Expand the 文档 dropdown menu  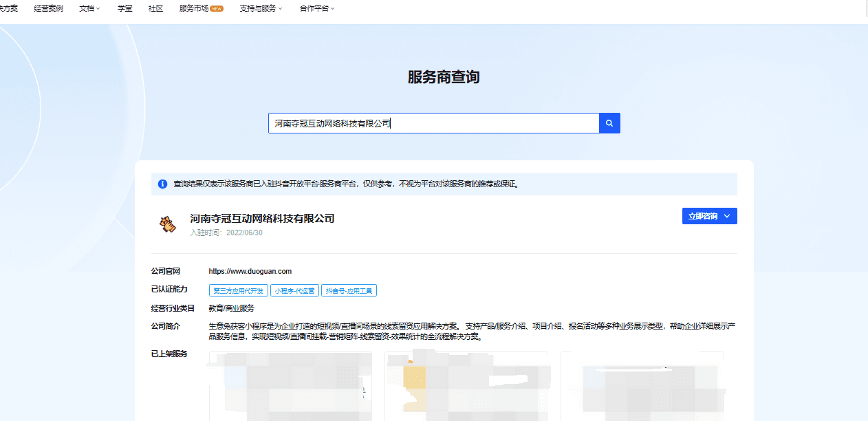89,8
